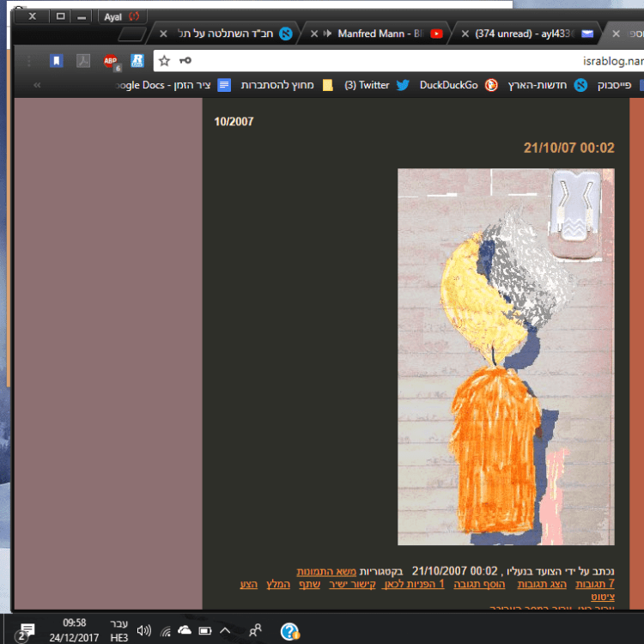The width and height of the screenshot is (644, 644).
Task: Click the bookmark star in address bar
Action: pos(165,61)
